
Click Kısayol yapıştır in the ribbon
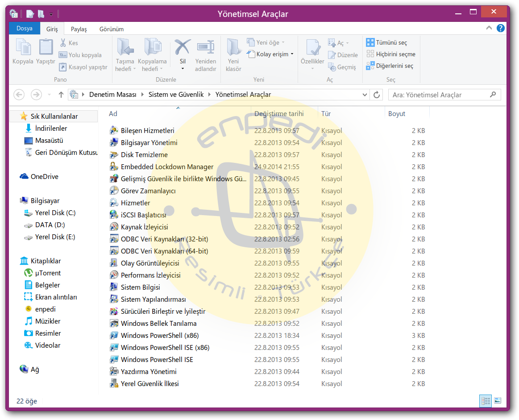[x=83, y=67]
